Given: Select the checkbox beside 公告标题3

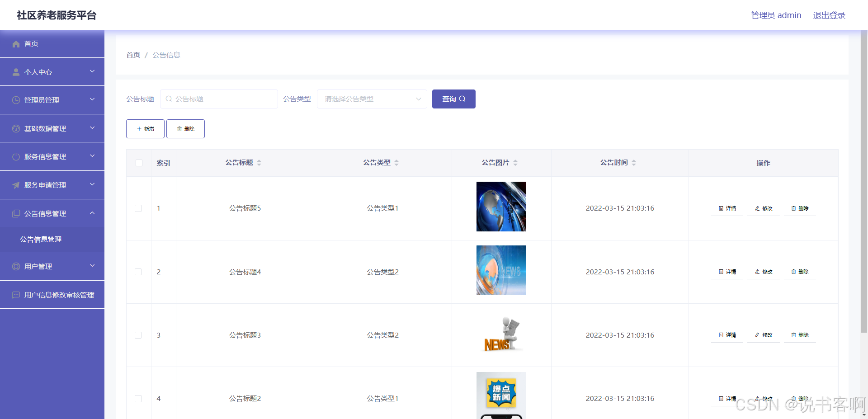Looking at the screenshot, I should click(138, 335).
